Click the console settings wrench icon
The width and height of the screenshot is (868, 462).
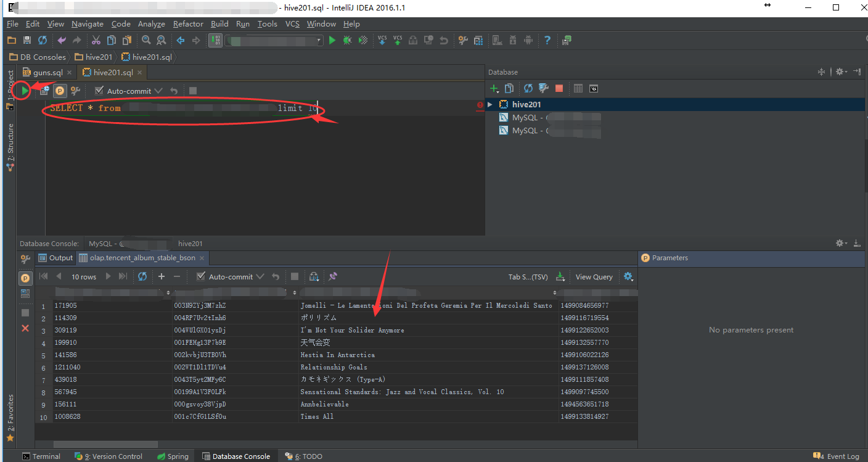[x=75, y=91]
